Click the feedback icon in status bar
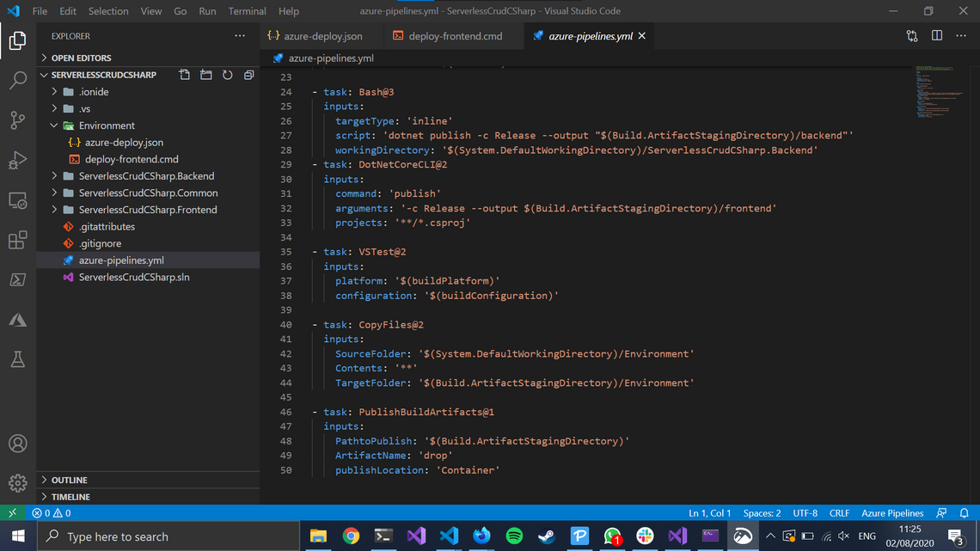Viewport: 980px width, 551px height. (x=941, y=513)
